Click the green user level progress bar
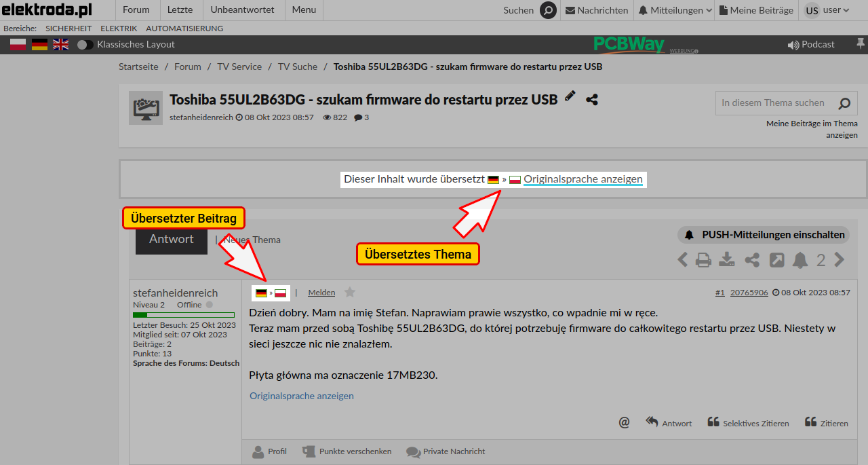Screen dimensions: 868x465 coord(184,315)
